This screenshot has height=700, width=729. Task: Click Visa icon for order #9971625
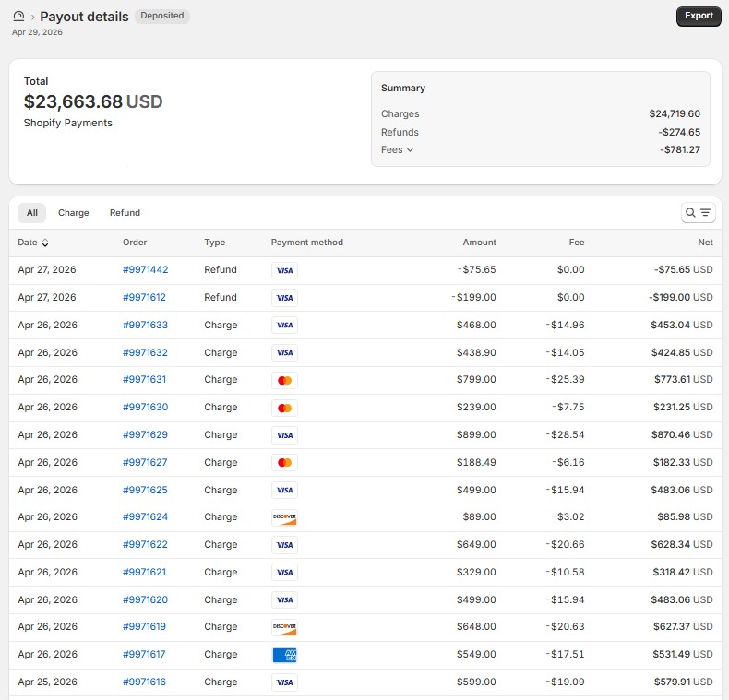[284, 490]
